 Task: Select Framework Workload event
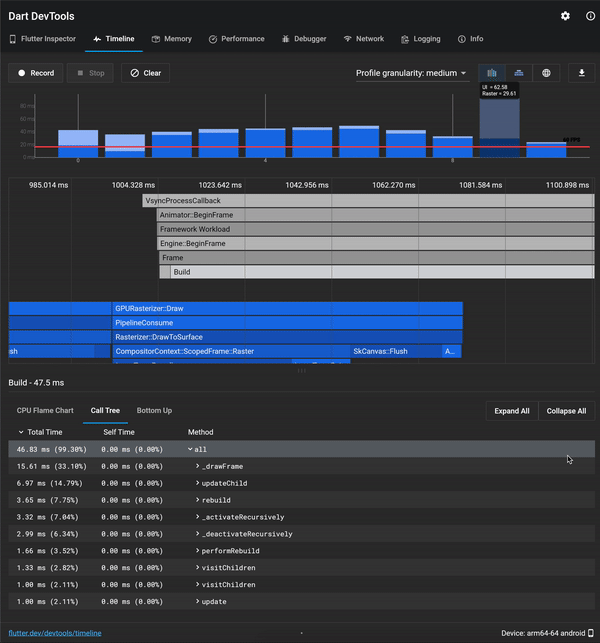pos(375,229)
